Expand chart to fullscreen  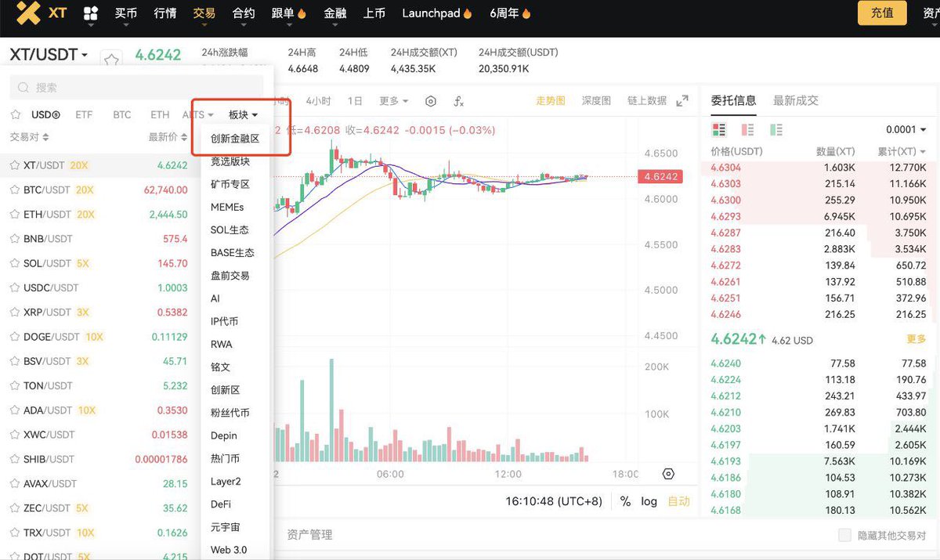(682, 100)
